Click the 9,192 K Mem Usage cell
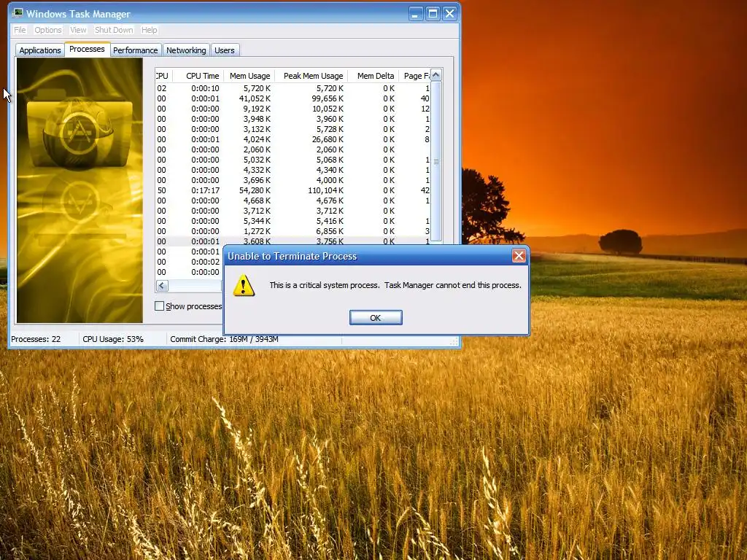 click(x=257, y=109)
